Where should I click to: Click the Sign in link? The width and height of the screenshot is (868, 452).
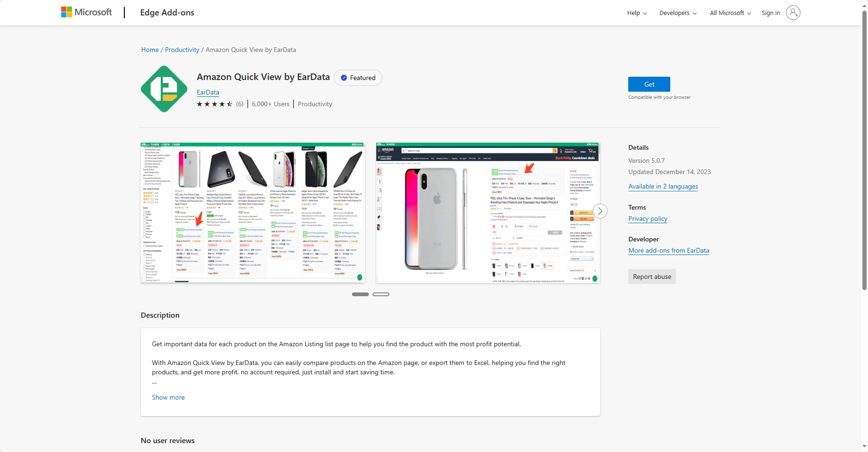771,13
